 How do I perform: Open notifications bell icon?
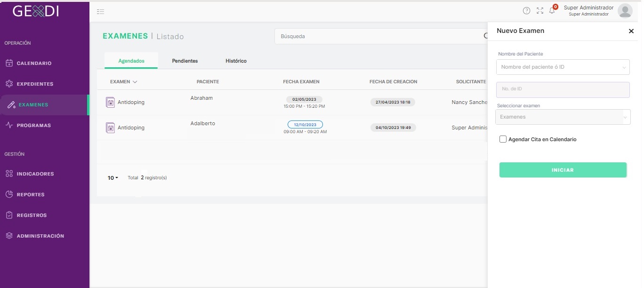[552, 10]
